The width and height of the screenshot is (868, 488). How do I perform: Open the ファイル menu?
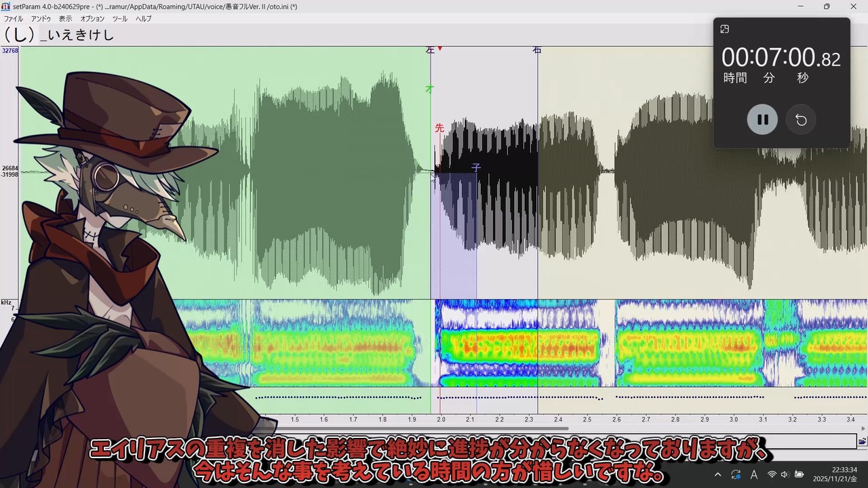[x=14, y=19]
